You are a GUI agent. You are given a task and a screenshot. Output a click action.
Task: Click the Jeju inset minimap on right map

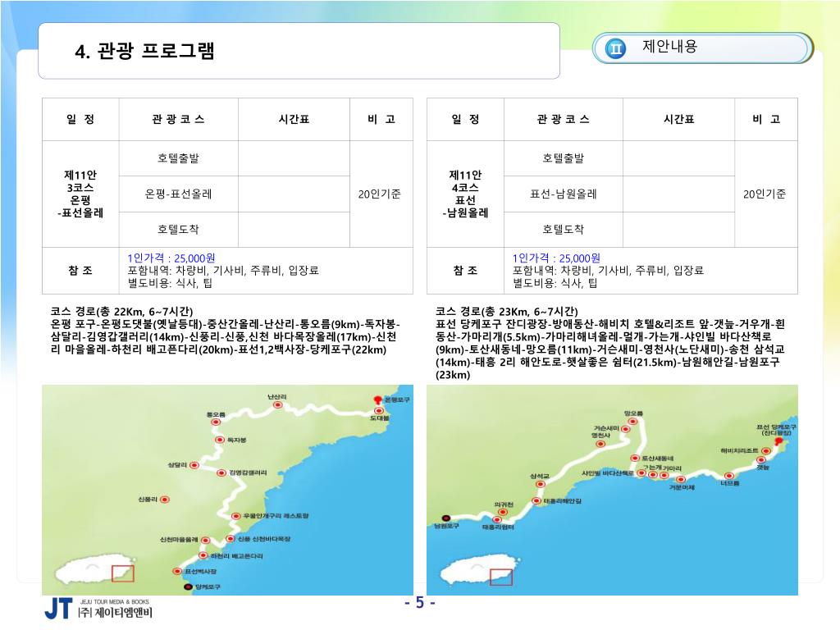[480, 572]
